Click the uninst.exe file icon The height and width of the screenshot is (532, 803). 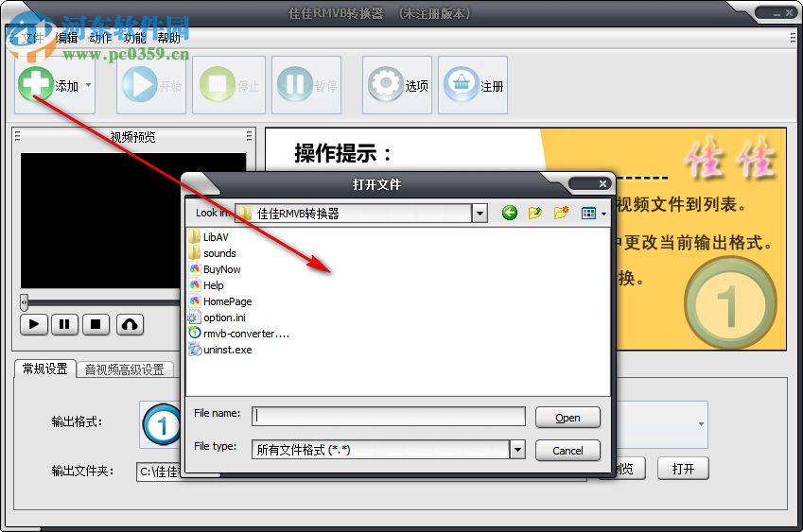195,350
